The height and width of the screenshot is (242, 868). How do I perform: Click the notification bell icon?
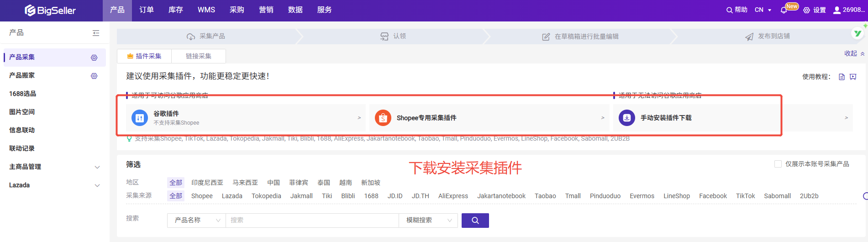click(x=784, y=10)
